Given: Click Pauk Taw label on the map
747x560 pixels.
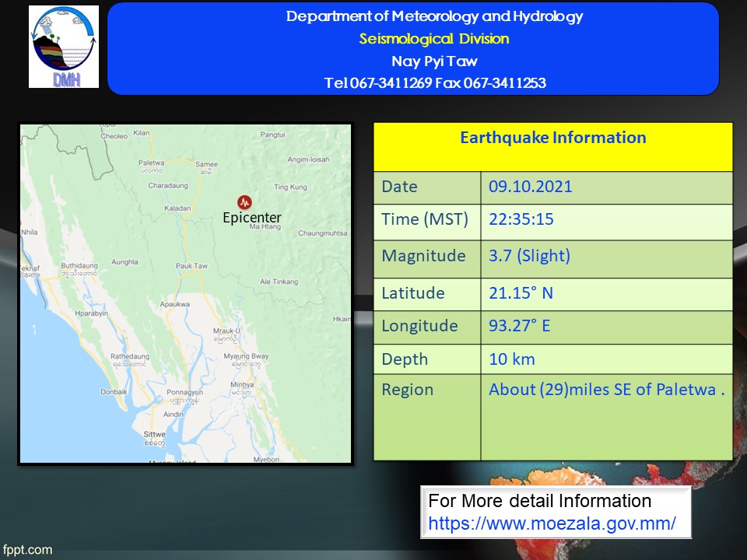Looking at the screenshot, I should [191, 266].
